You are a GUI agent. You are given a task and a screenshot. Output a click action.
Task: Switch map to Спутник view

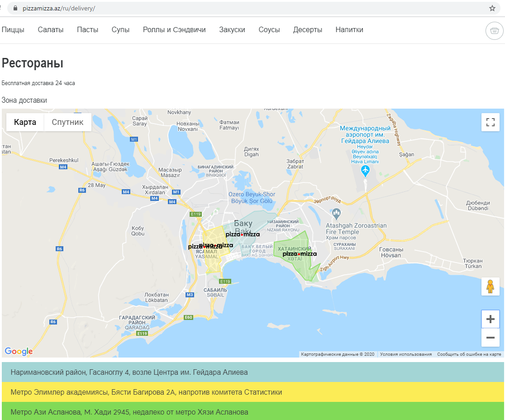pos(67,122)
